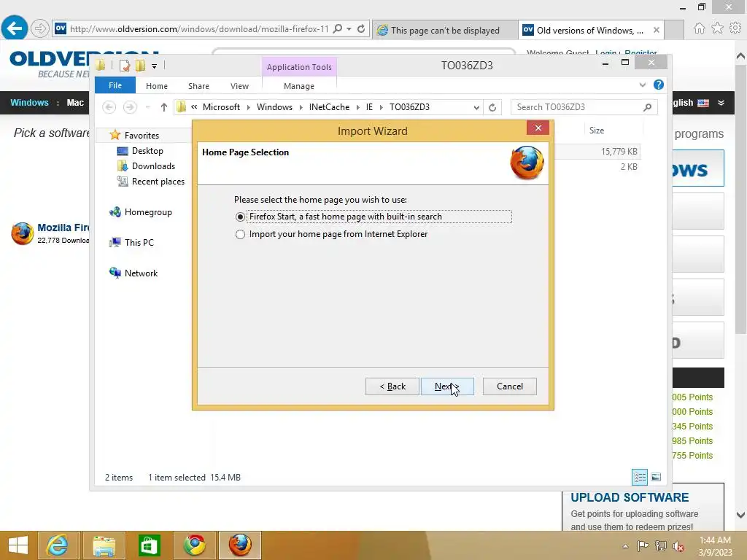
Task: Open Network in the navigation pane
Action: (x=141, y=273)
